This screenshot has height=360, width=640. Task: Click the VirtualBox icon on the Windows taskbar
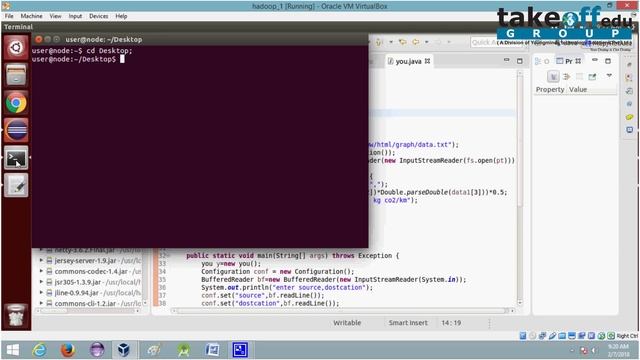click(x=124, y=350)
